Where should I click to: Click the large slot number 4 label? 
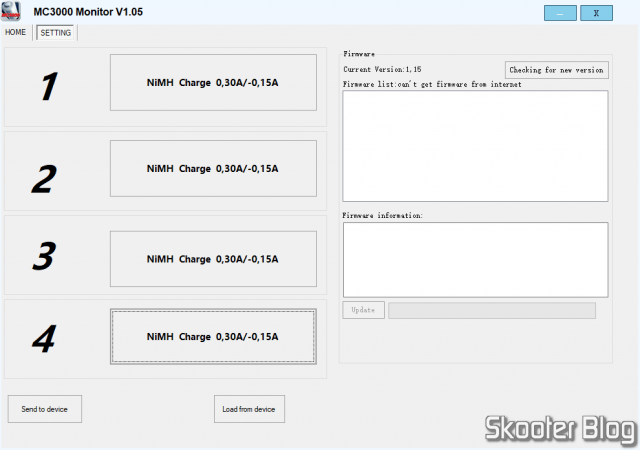point(44,339)
